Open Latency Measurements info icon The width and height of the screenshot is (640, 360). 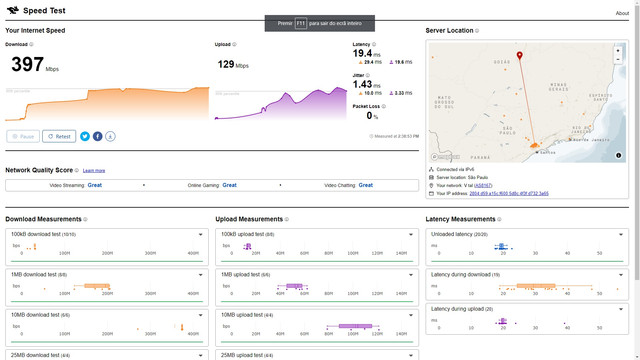click(499, 219)
